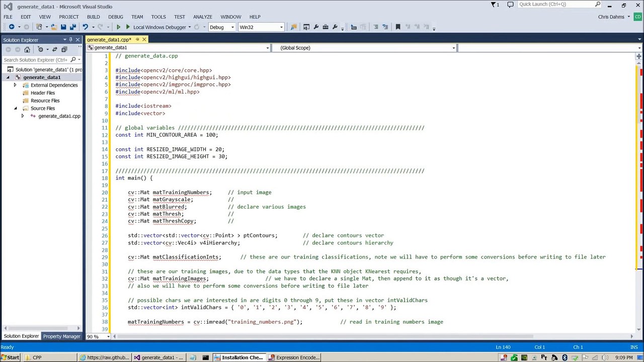Image resolution: width=644 pixels, height=362 pixels.
Task: Click the Open File folder icon
Action: [x=54, y=27]
